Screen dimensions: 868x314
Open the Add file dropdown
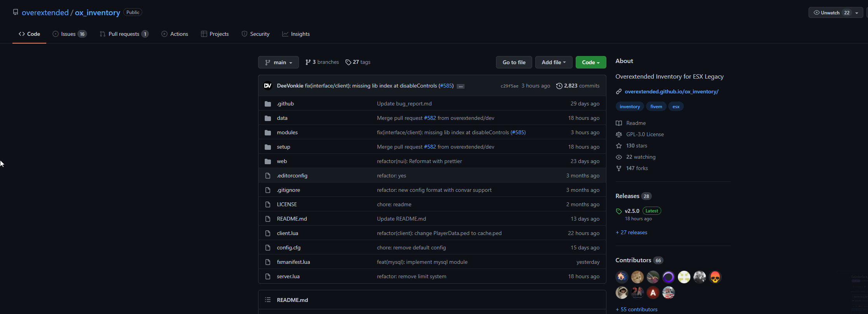[x=553, y=62]
